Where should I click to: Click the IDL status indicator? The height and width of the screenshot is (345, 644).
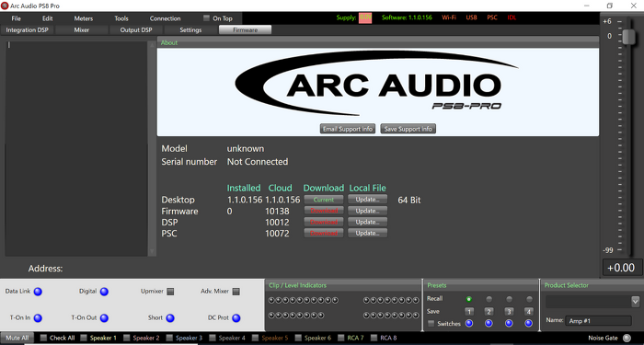[x=512, y=17]
